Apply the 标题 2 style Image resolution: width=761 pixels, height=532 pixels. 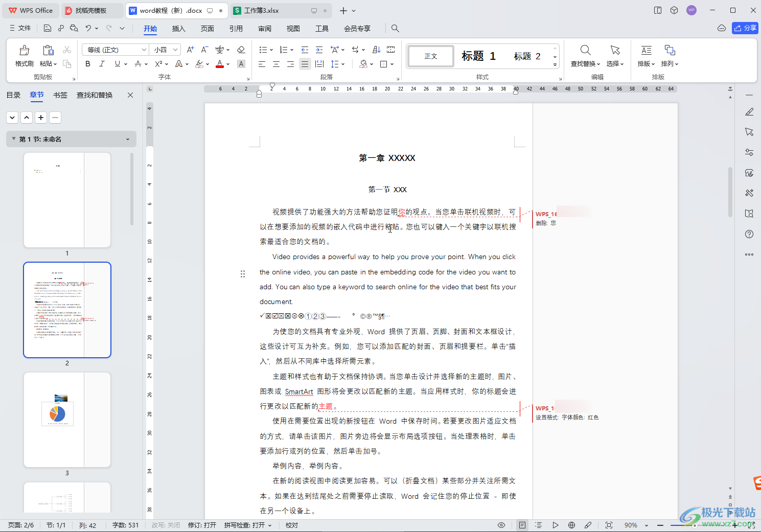pyautogui.click(x=527, y=56)
